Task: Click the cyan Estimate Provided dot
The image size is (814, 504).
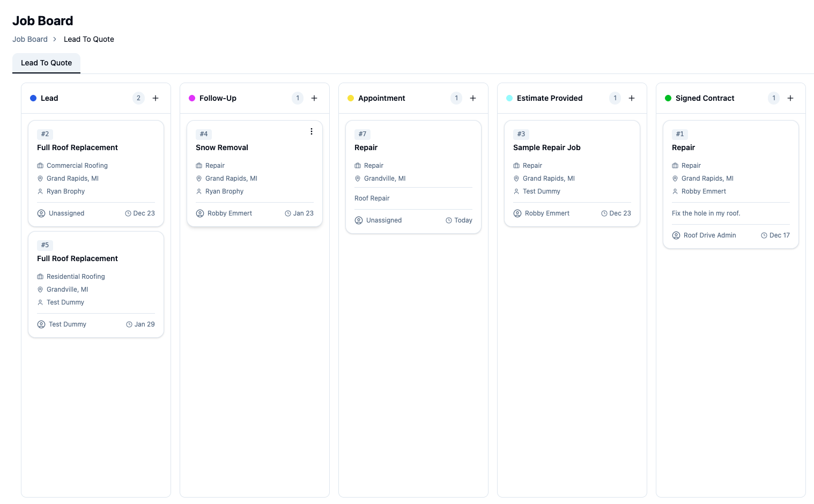Action: coord(509,98)
